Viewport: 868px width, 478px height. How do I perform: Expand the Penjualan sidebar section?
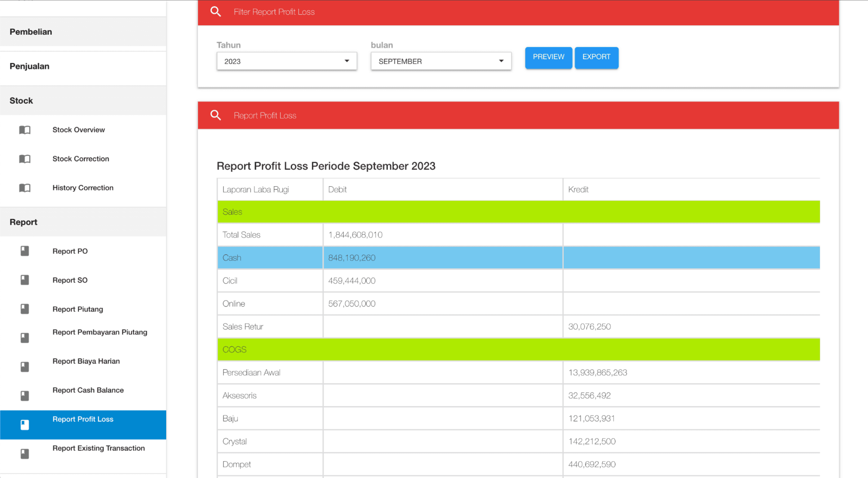tap(83, 66)
